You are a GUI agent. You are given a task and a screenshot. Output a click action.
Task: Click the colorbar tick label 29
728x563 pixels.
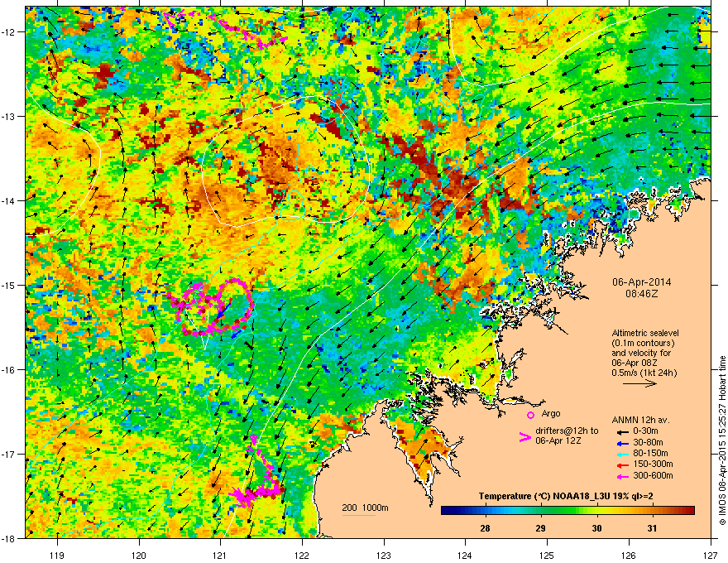point(540,528)
